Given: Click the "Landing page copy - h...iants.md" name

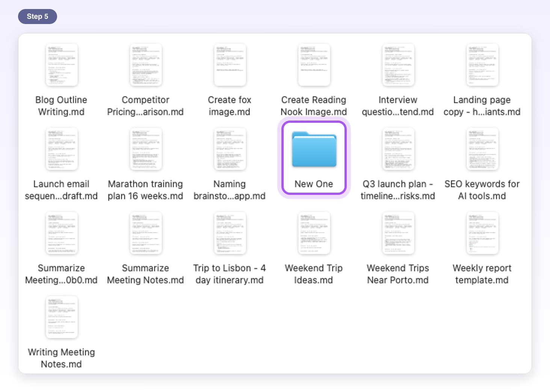Looking at the screenshot, I should pos(482,106).
